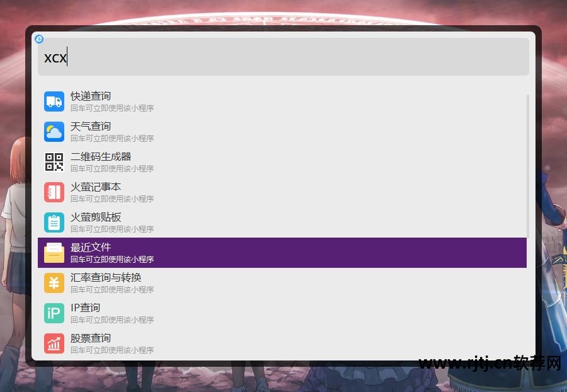Viewport: 567px width, 392px height.
Task: Open the 快递查询 mini-program entry
Action: click(x=189, y=101)
